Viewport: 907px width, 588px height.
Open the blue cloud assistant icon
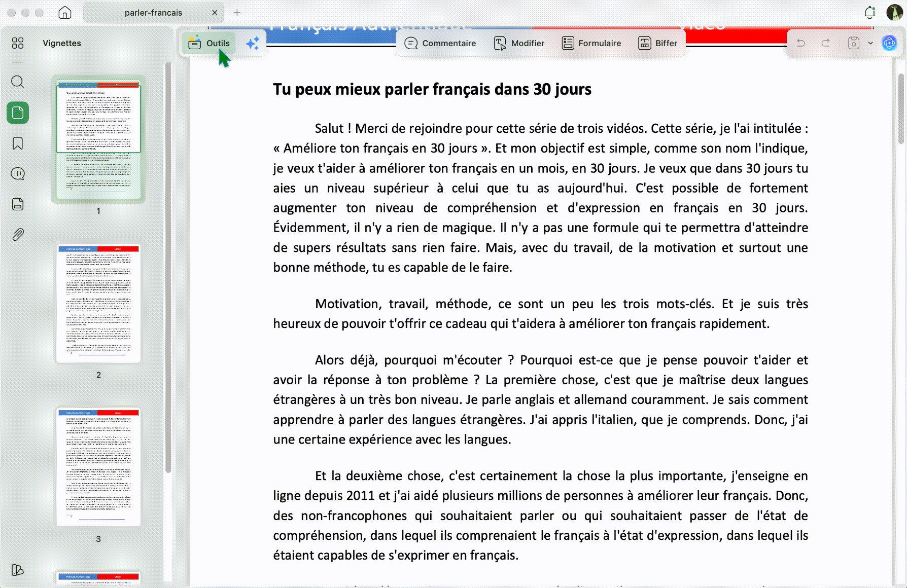click(x=889, y=43)
